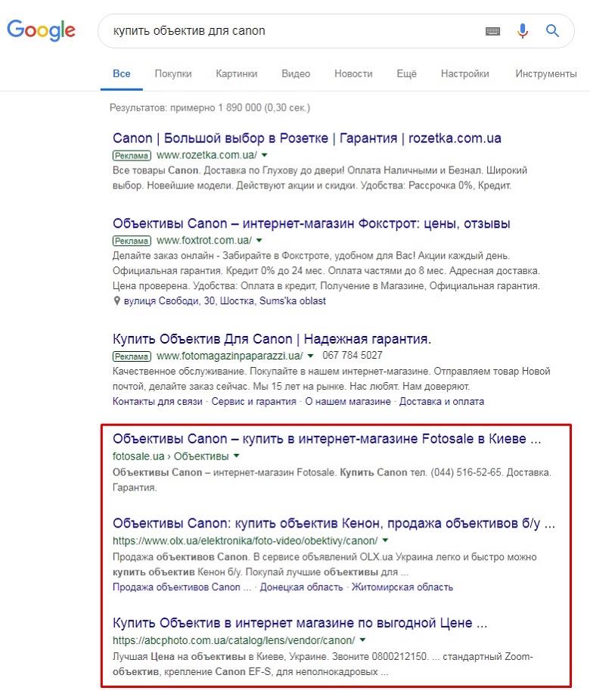Viewport: 590px width, 700px height.
Task: Open Купить Объектив в интернет магазине result
Action: tap(300, 623)
